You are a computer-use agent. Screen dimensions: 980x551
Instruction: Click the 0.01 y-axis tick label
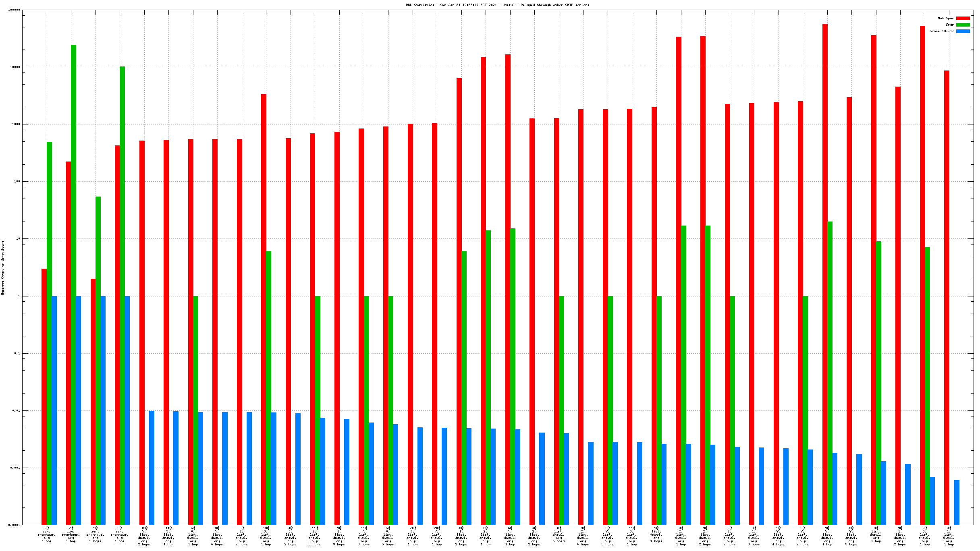[x=16, y=410]
